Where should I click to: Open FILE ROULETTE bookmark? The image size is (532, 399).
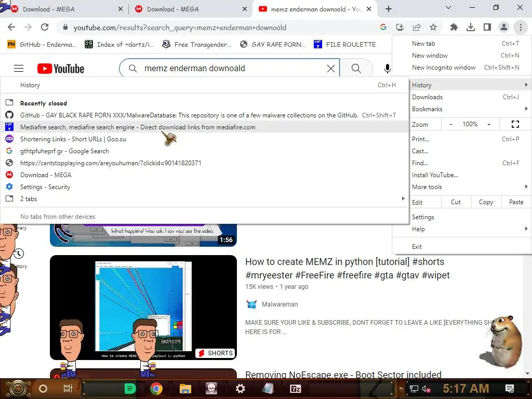(345, 45)
